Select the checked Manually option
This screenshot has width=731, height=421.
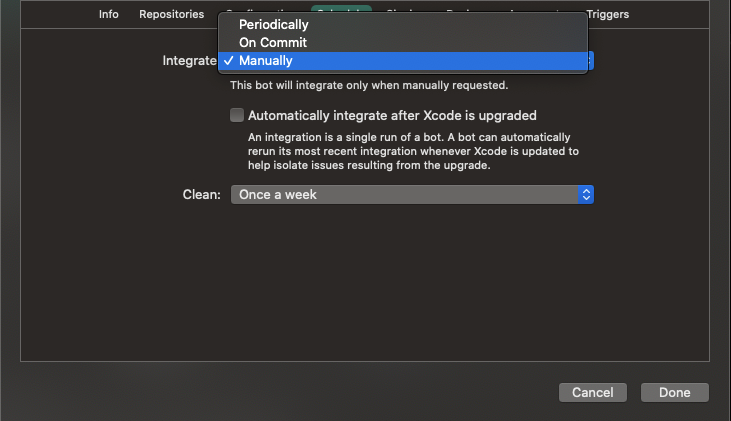(403, 61)
